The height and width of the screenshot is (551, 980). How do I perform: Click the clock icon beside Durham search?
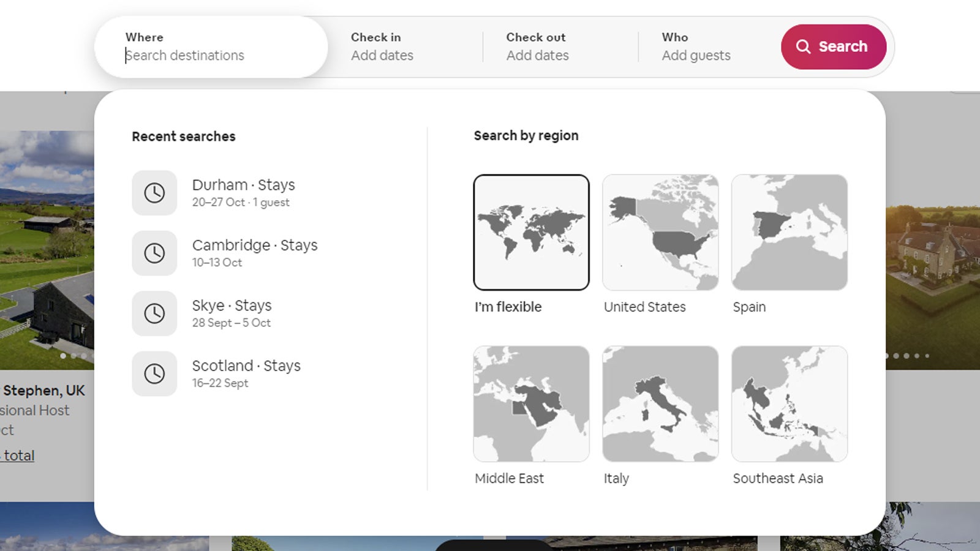(x=154, y=192)
